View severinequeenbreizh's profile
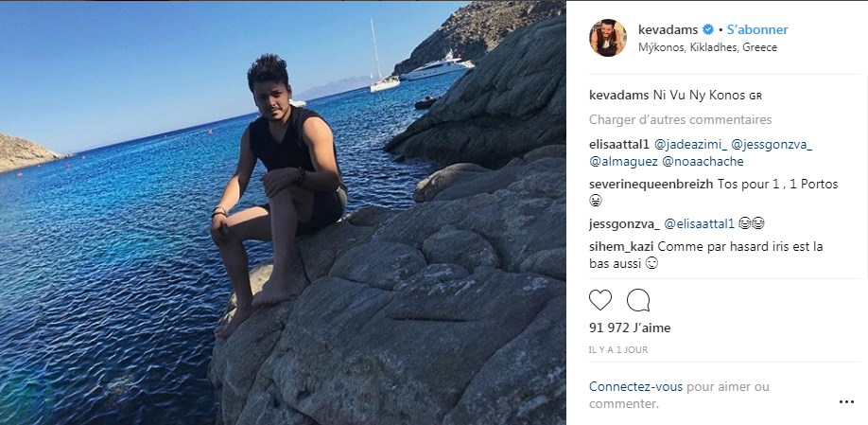The height and width of the screenshot is (425, 868). point(651,185)
